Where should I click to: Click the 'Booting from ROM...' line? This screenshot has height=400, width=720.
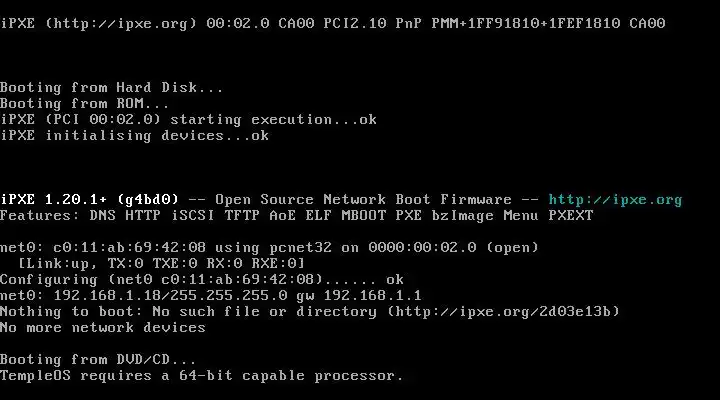(85, 104)
